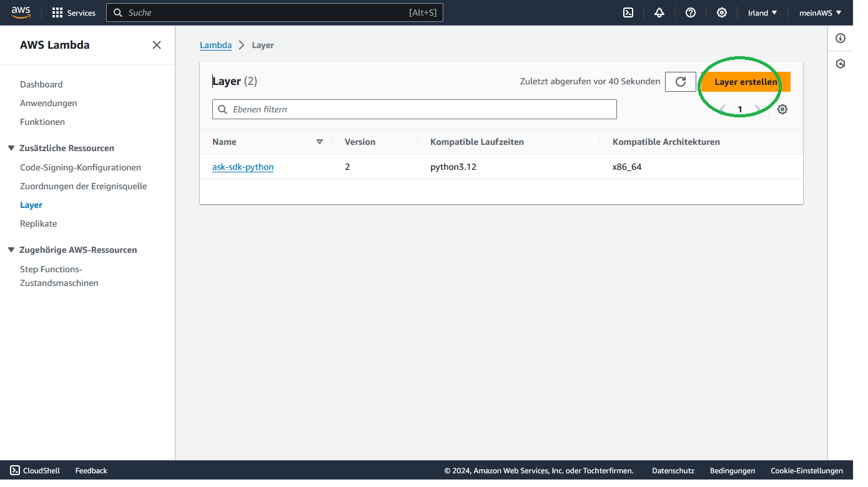Click the x86_64 architecture cell
The image size is (868, 487).
point(627,167)
